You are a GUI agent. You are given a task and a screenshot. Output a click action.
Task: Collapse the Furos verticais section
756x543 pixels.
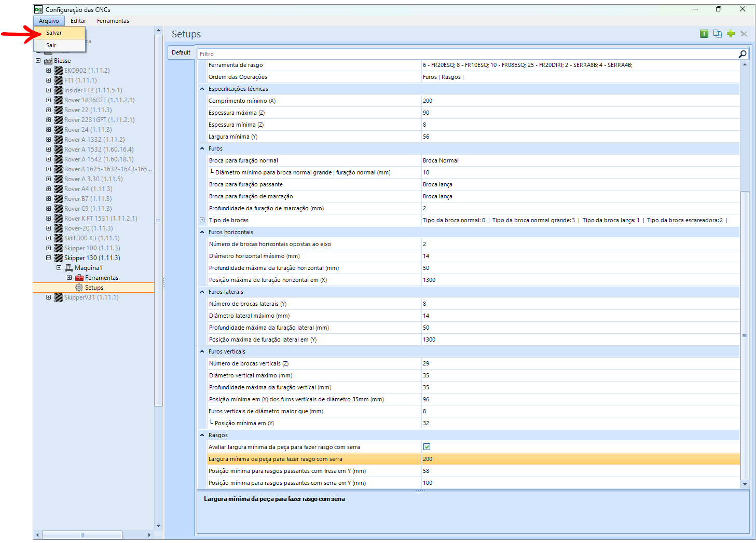click(x=202, y=352)
